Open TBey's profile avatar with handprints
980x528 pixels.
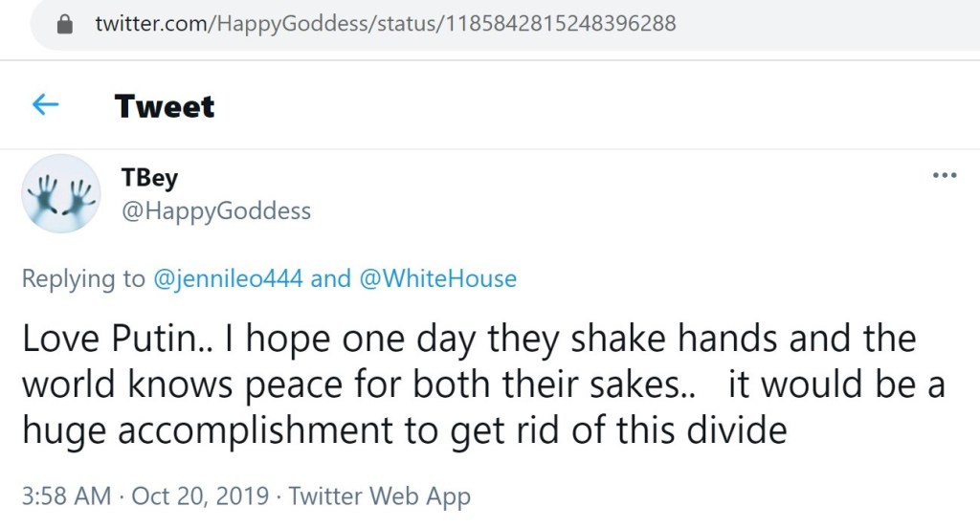61,194
